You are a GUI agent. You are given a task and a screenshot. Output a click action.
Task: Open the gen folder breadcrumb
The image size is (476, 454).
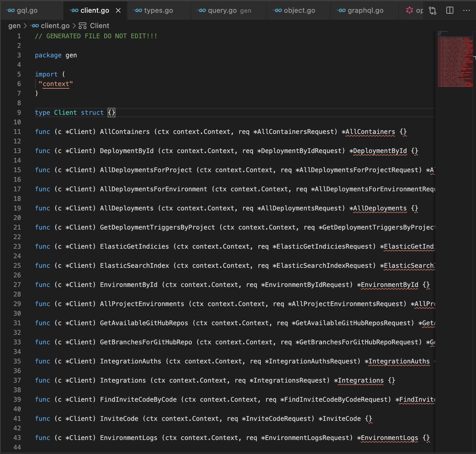[14, 26]
